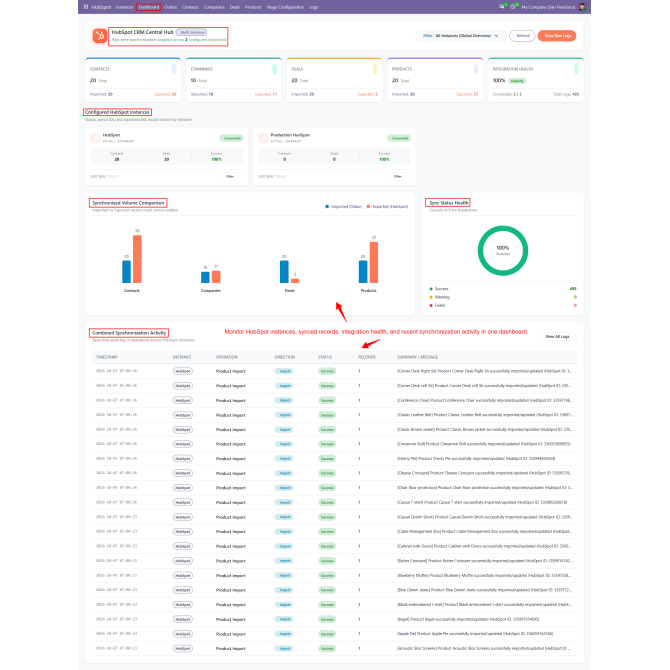Open the Contacts menu item
The image size is (670, 670).
190,7
